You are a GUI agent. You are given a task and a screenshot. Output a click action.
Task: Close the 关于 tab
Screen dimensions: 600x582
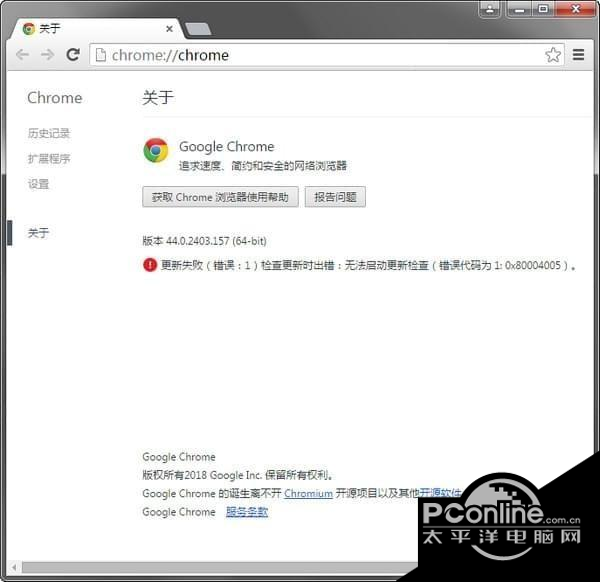169,29
